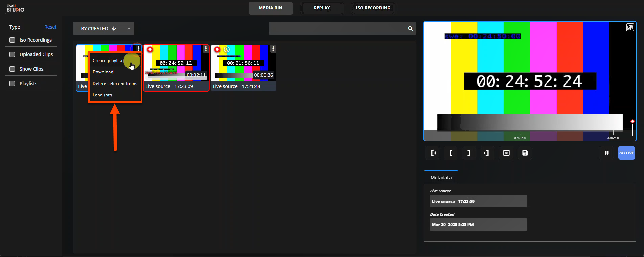Enable the Iso Recordings filter checkbox

click(x=12, y=40)
